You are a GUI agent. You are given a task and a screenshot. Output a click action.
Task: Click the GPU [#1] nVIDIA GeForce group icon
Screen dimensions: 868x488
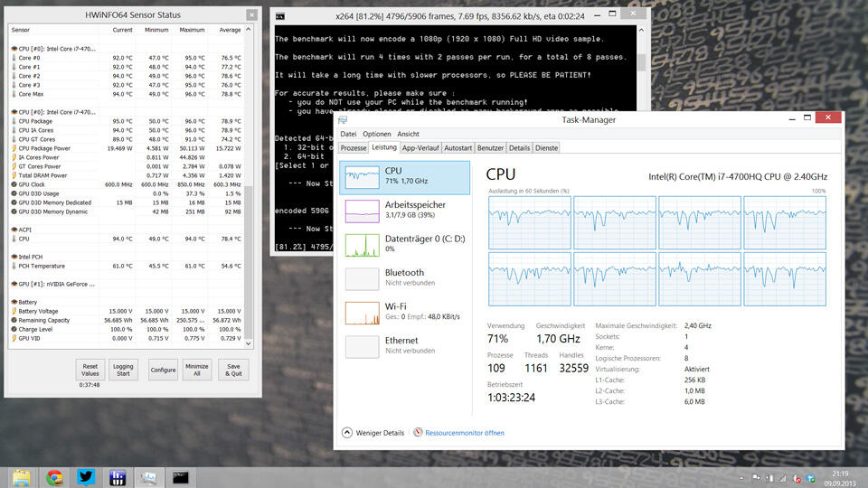coord(14,284)
